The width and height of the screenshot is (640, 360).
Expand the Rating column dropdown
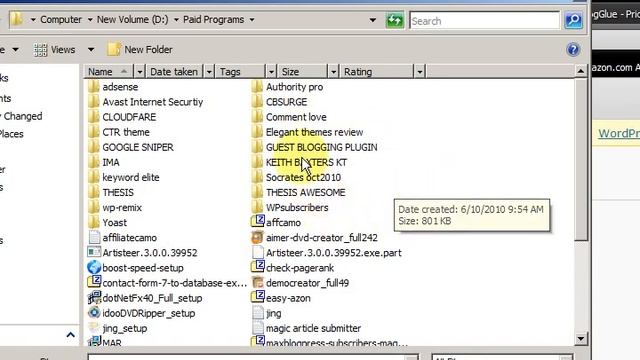(x=419, y=72)
